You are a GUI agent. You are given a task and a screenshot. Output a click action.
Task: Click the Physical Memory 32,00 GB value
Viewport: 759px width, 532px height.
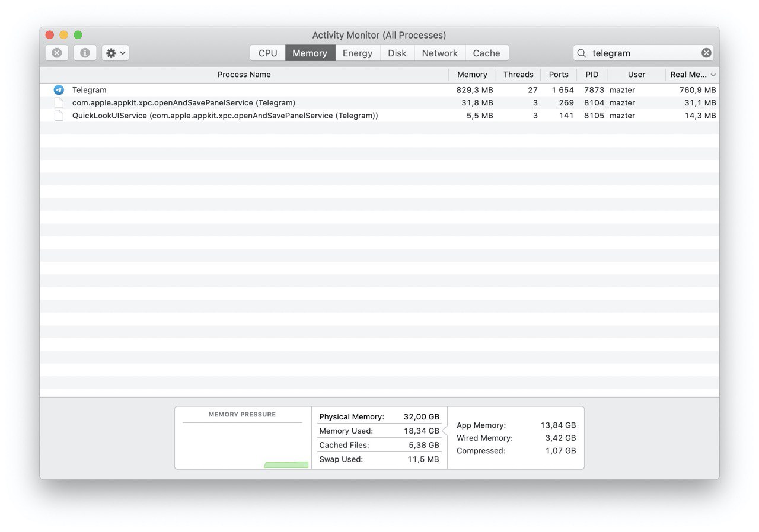click(421, 417)
